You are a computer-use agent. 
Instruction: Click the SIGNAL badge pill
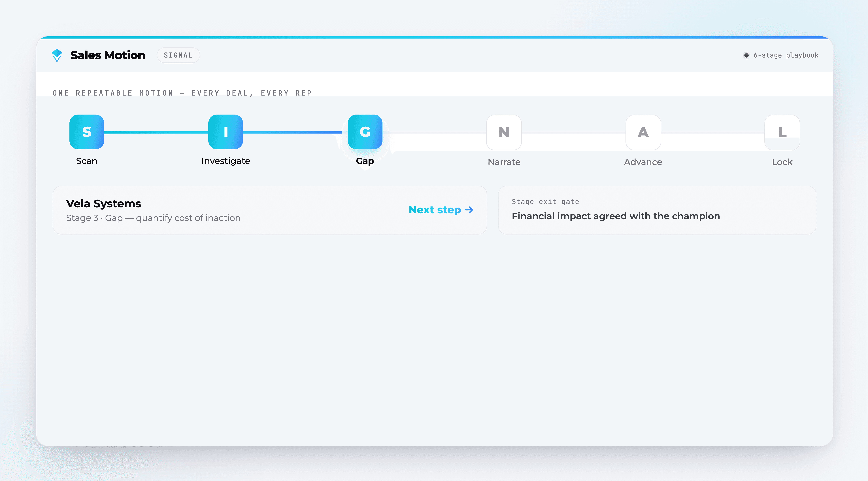tap(178, 55)
